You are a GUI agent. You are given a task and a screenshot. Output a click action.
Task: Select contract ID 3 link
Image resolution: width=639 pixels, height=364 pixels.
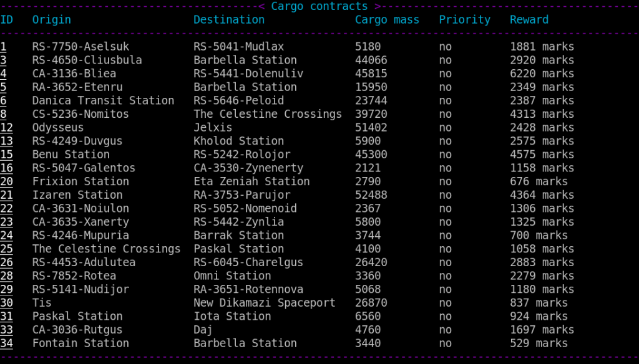tap(3, 60)
